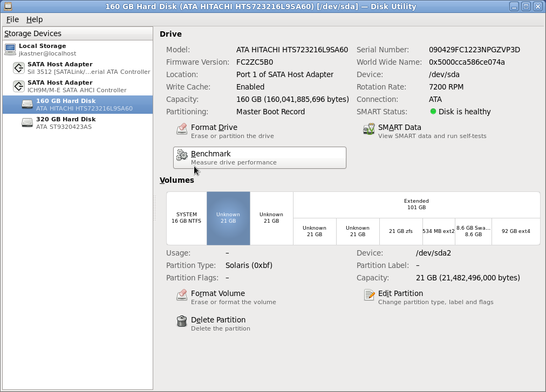Image resolution: width=546 pixels, height=392 pixels.
Task: Select the 21 GB zfs partition
Action: tap(400, 231)
